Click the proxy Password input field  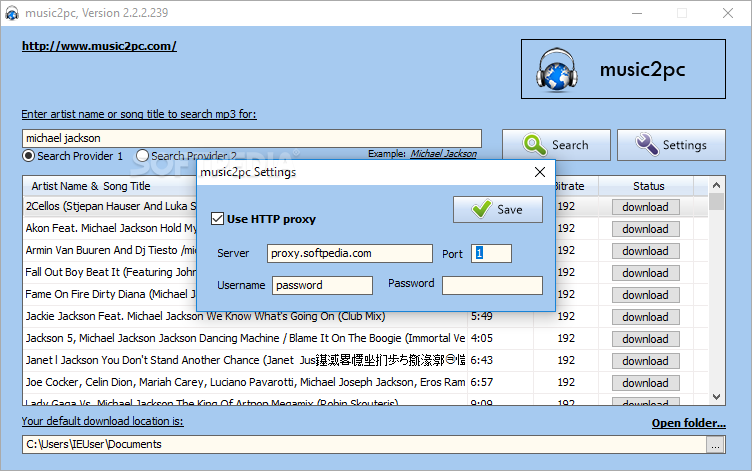(x=492, y=285)
